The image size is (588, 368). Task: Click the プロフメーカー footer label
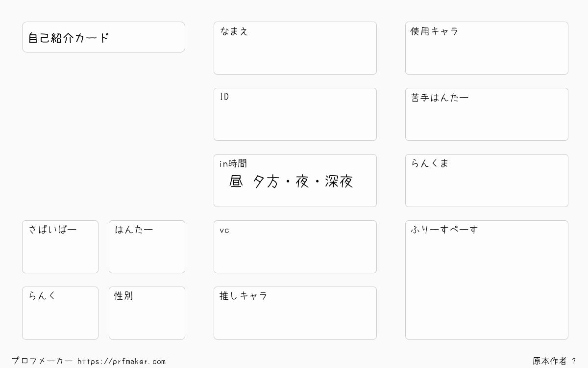point(42,361)
